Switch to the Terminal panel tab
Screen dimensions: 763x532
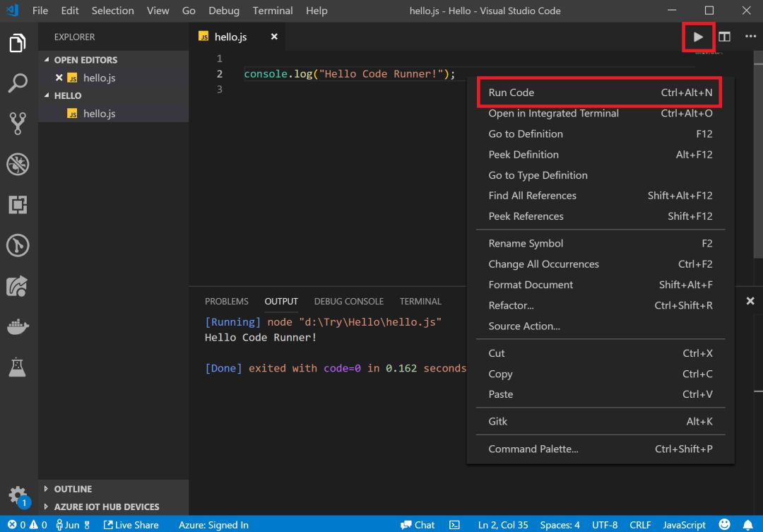click(420, 301)
